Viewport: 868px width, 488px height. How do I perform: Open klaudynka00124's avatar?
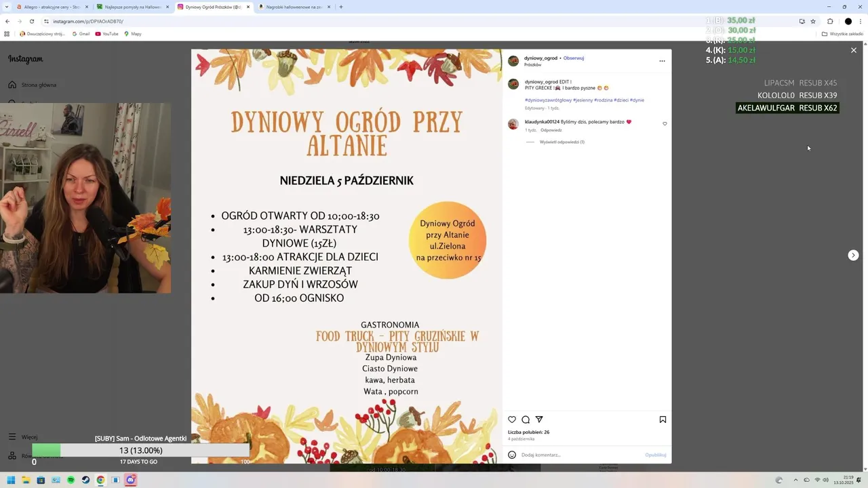pyautogui.click(x=513, y=124)
